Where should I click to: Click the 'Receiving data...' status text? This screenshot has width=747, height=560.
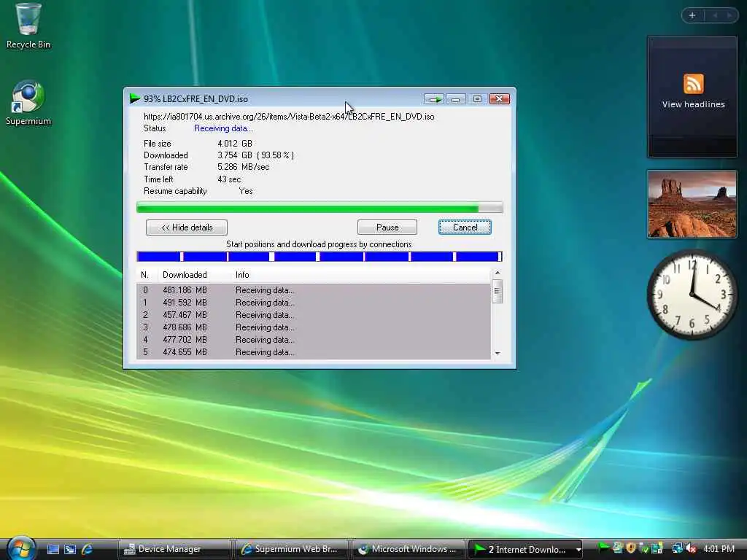pyautogui.click(x=223, y=128)
